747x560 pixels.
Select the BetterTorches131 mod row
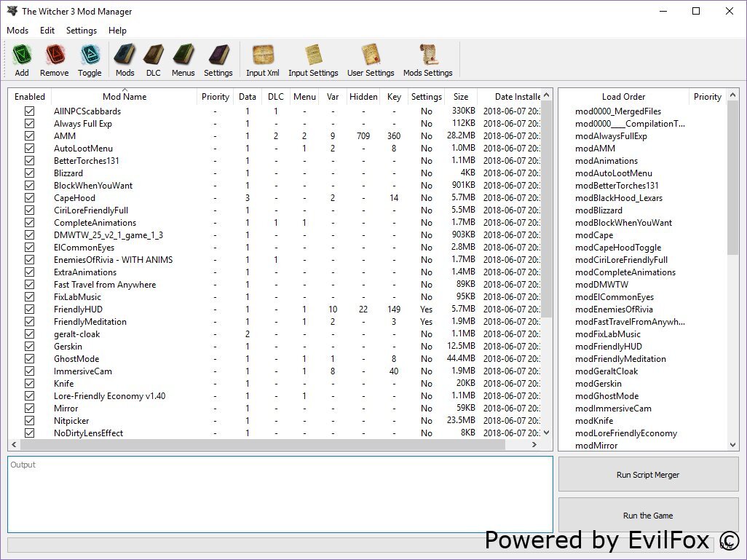tap(274, 161)
